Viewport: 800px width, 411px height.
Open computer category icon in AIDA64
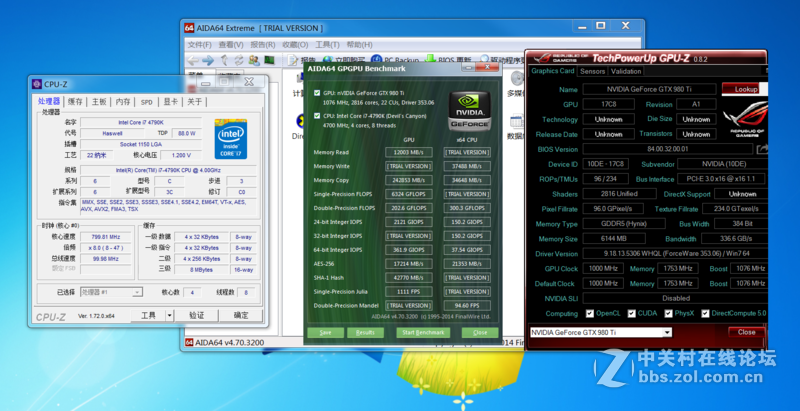[x=299, y=78]
